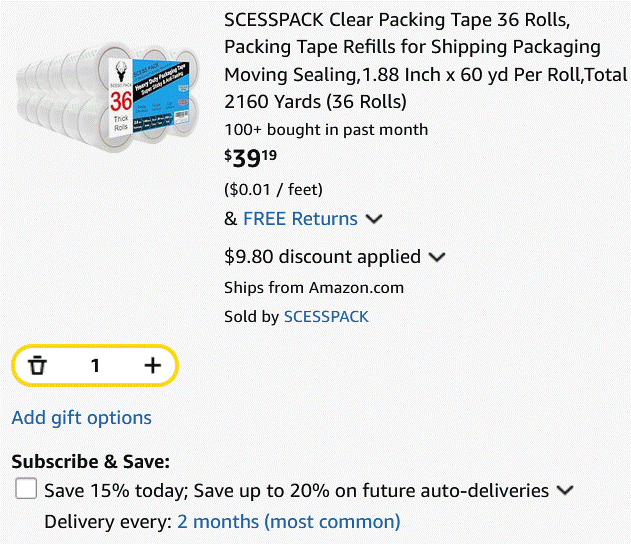Open the packing tape product thumbnail
631x544 pixels.
tap(107, 97)
